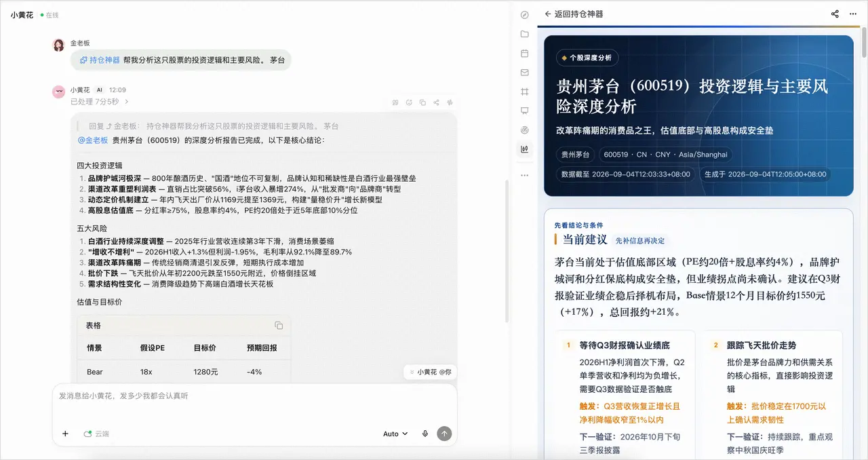The image size is (868, 460).
Task: Open the calendar icon in the sidebar
Action: tap(524, 53)
